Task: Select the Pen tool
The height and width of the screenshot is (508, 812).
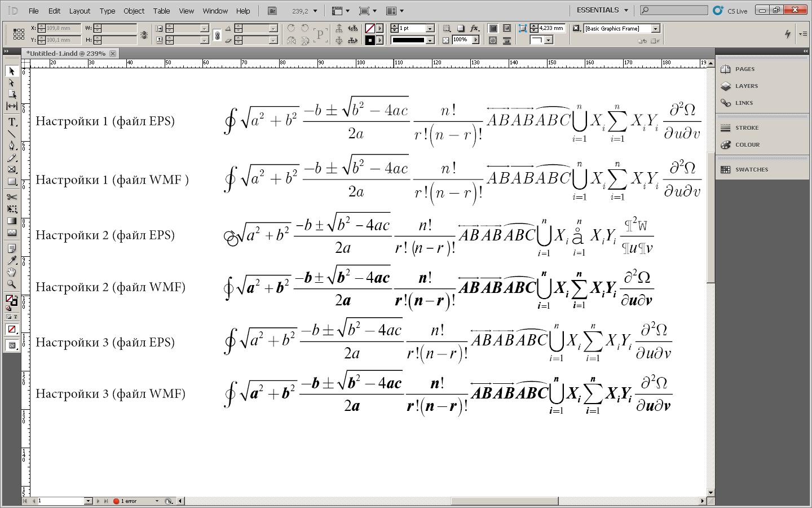Action: (11, 146)
